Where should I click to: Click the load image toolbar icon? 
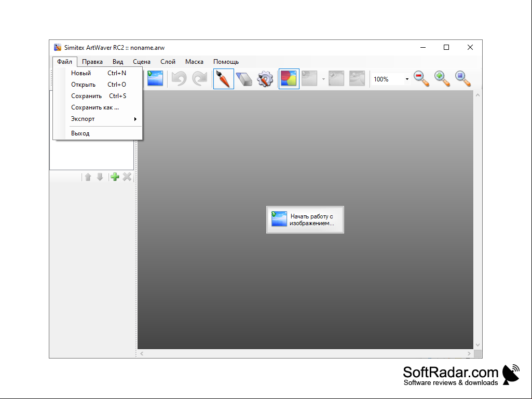pyautogui.click(x=155, y=78)
